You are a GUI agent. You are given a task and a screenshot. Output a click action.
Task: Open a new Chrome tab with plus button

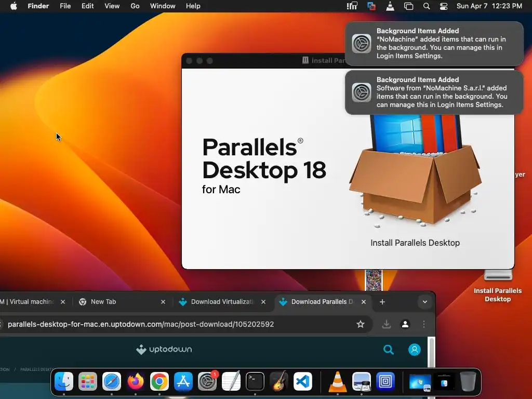click(382, 302)
